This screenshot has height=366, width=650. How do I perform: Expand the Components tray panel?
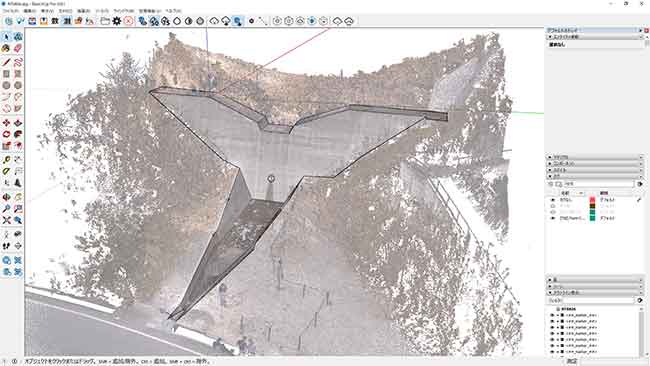(x=594, y=164)
